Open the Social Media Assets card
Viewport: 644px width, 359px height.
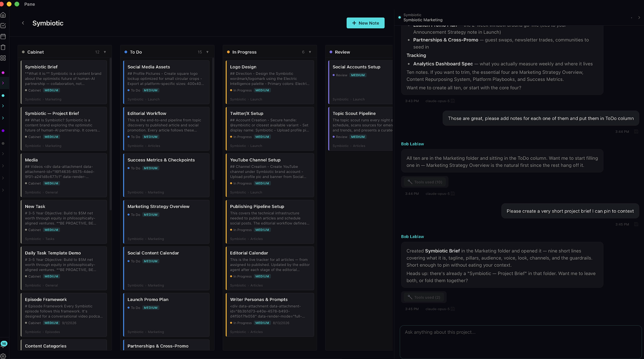(166, 82)
